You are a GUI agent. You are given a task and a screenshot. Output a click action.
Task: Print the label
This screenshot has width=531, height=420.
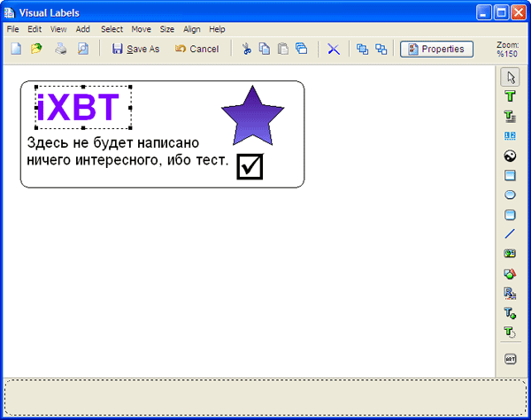[x=61, y=49]
